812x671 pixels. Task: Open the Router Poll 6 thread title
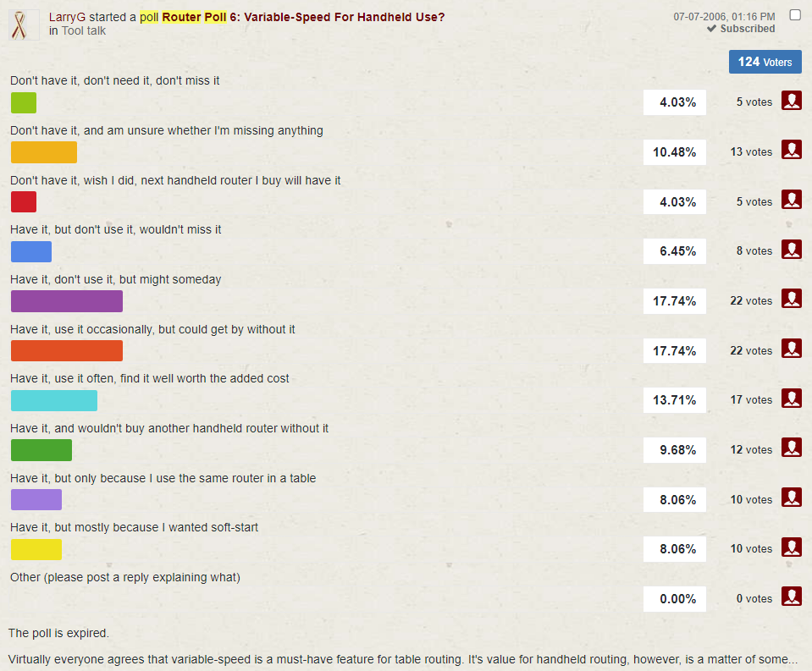(303, 17)
